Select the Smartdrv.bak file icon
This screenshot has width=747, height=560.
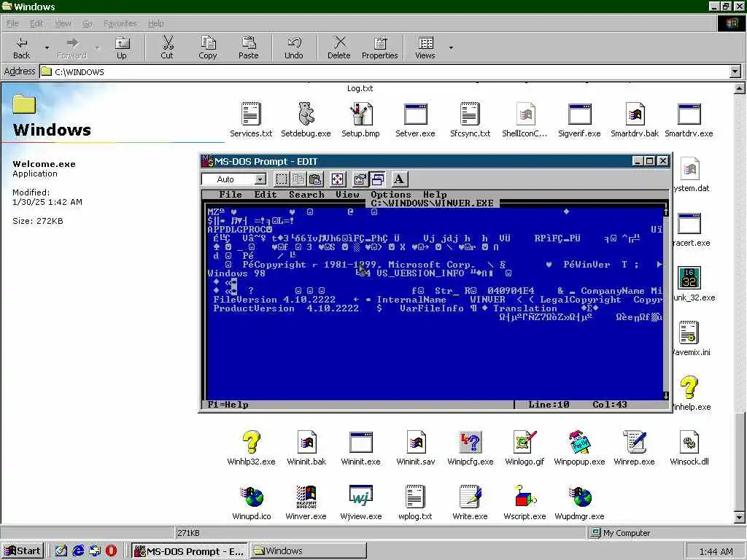[x=635, y=114]
